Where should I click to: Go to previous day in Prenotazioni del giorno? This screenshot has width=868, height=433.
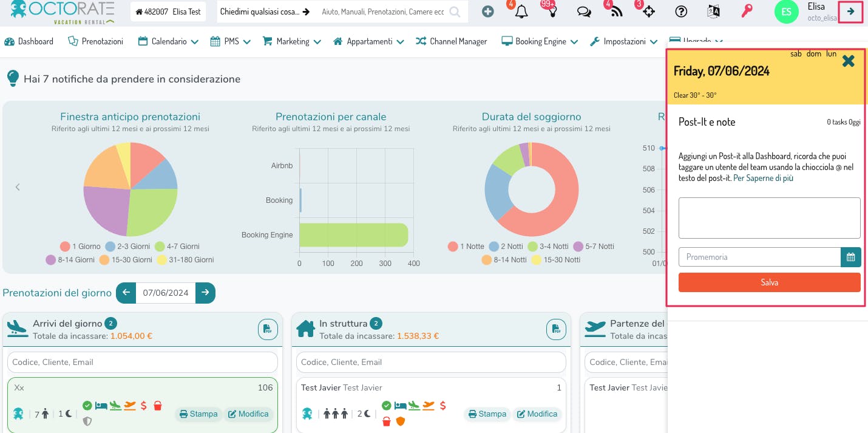pos(126,293)
